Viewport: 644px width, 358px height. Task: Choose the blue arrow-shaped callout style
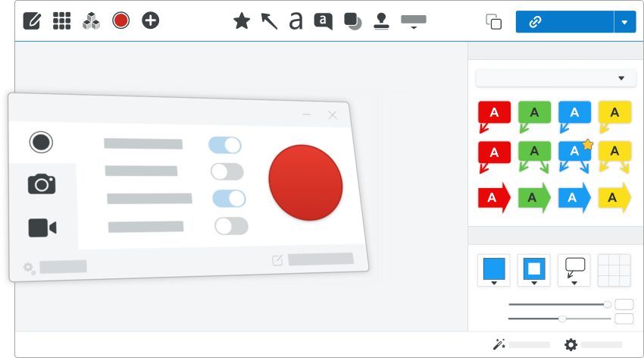tap(574, 198)
